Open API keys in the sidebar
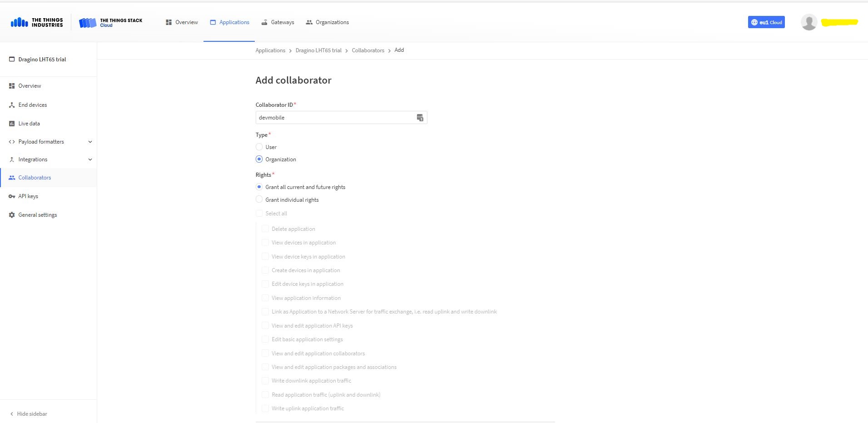Image resolution: width=868 pixels, height=423 pixels. (x=28, y=196)
